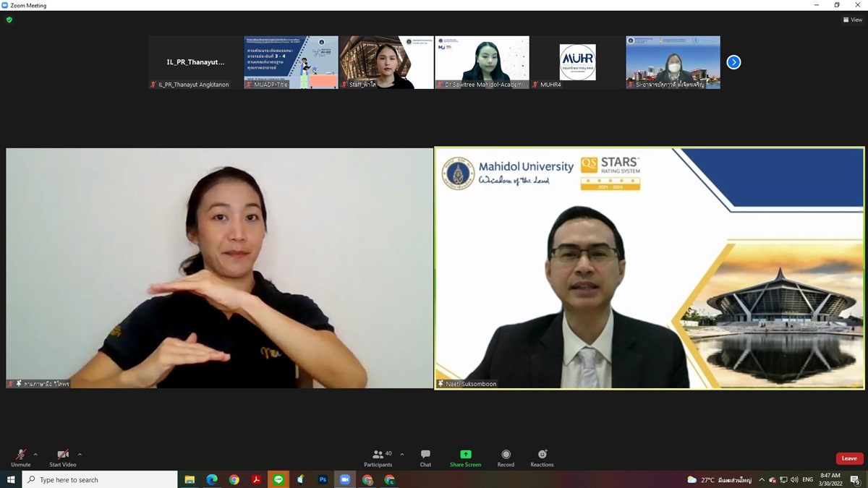Show next page of participant thumbnails

pyautogui.click(x=733, y=62)
